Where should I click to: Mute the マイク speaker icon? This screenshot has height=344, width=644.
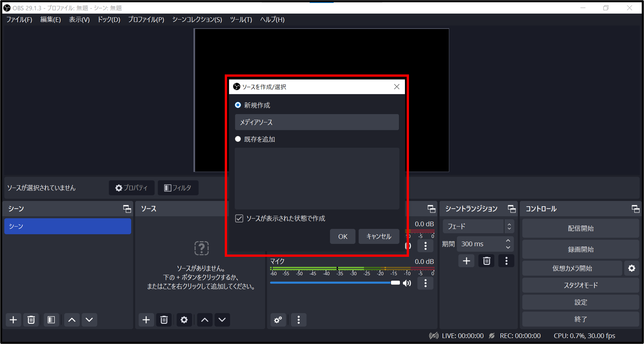[407, 283]
